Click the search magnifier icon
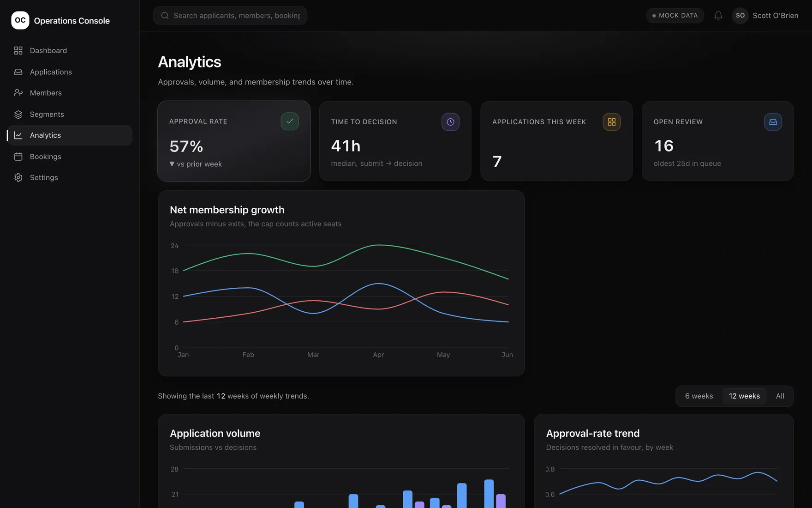This screenshot has height=508, width=812. pos(165,16)
